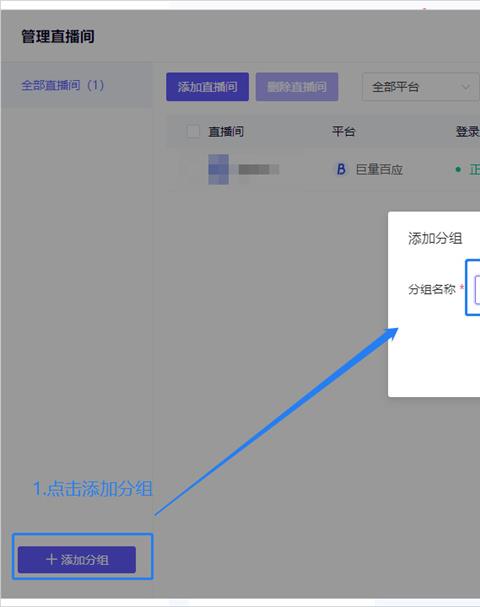Click the 管理直播间 title

tap(58, 37)
